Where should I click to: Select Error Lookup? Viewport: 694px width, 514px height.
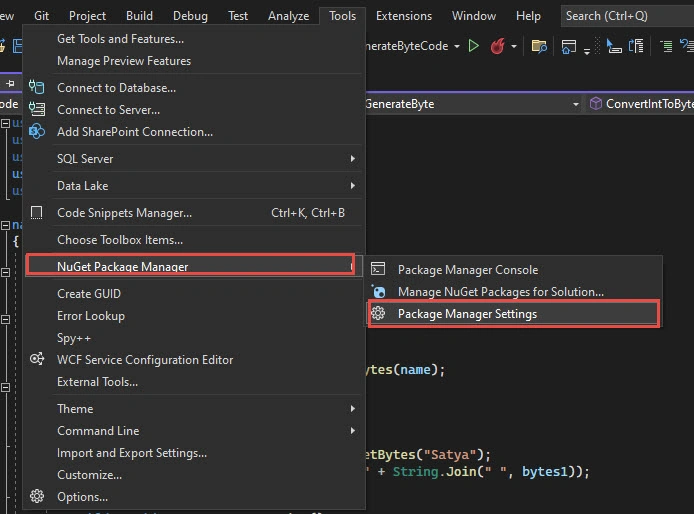tap(194, 316)
